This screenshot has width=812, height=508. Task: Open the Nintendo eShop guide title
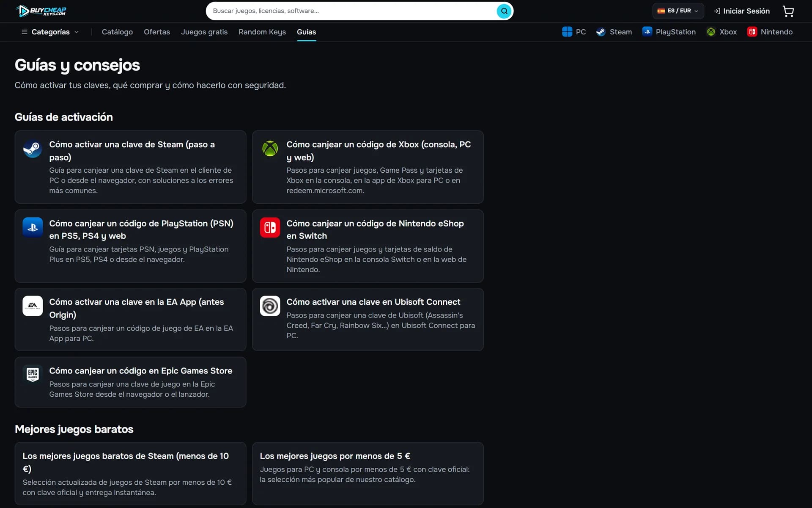click(375, 229)
